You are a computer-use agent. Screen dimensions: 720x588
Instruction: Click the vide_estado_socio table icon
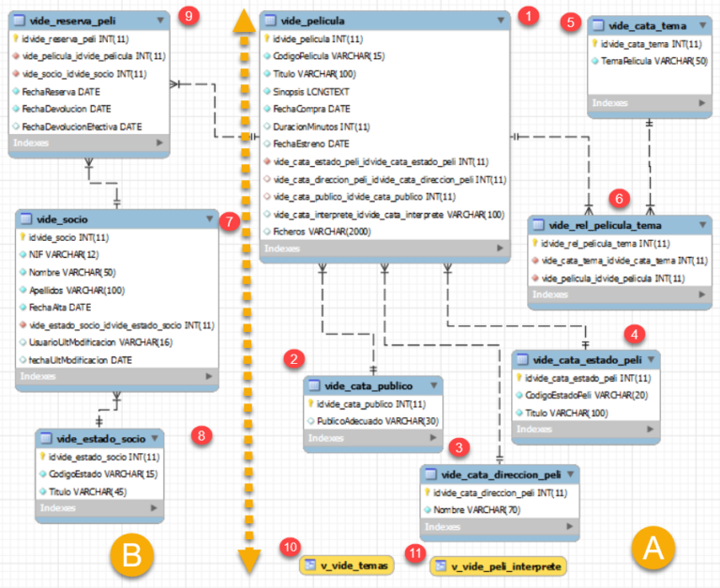tap(46, 438)
